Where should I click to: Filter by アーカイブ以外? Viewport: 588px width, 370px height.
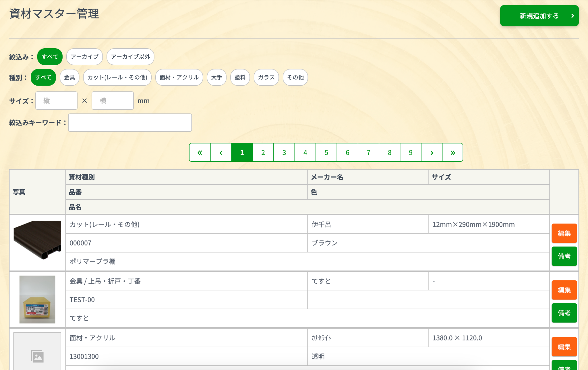pos(130,57)
